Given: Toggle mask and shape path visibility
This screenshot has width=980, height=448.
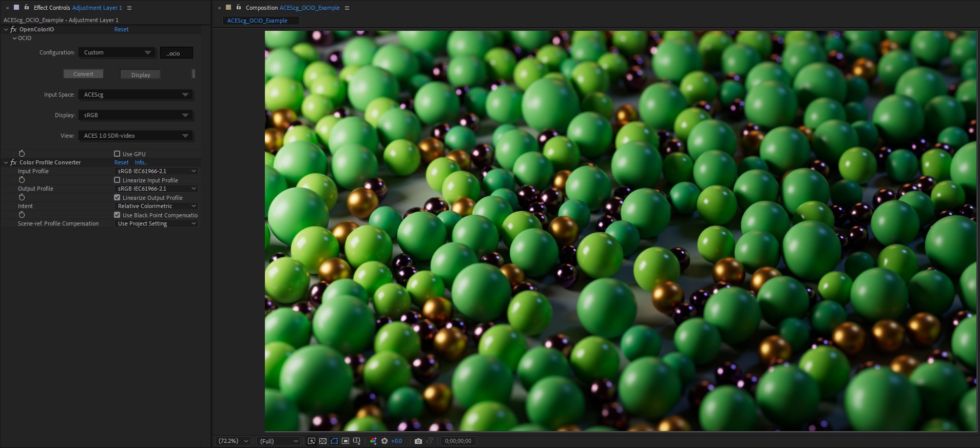Looking at the screenshot, I should click(334, 441).
